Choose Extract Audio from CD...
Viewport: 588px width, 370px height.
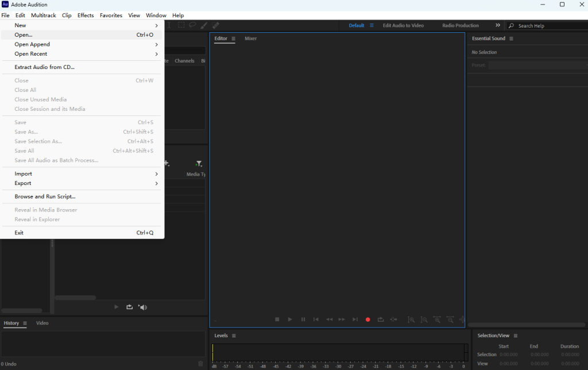tap(82, 67)
